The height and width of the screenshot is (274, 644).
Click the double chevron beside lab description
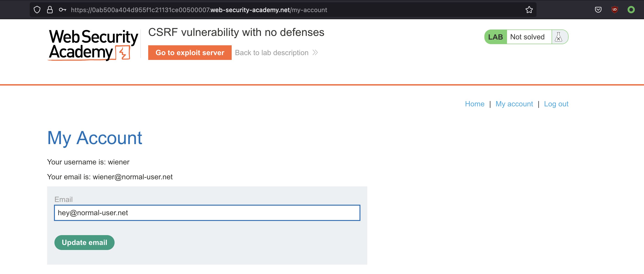coord(315,53)
